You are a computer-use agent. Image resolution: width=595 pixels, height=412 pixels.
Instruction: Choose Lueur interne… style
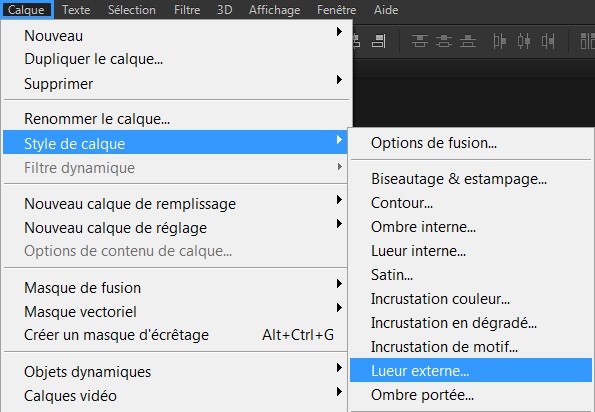point(471,251)
